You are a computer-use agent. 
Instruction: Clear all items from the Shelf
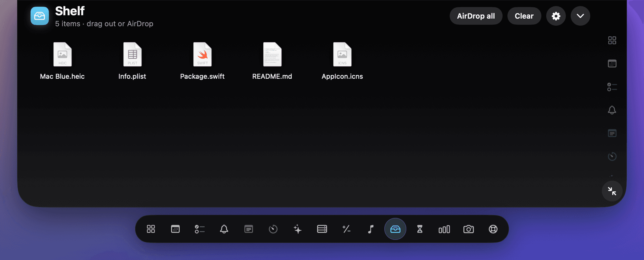click(x=524, y=16)
